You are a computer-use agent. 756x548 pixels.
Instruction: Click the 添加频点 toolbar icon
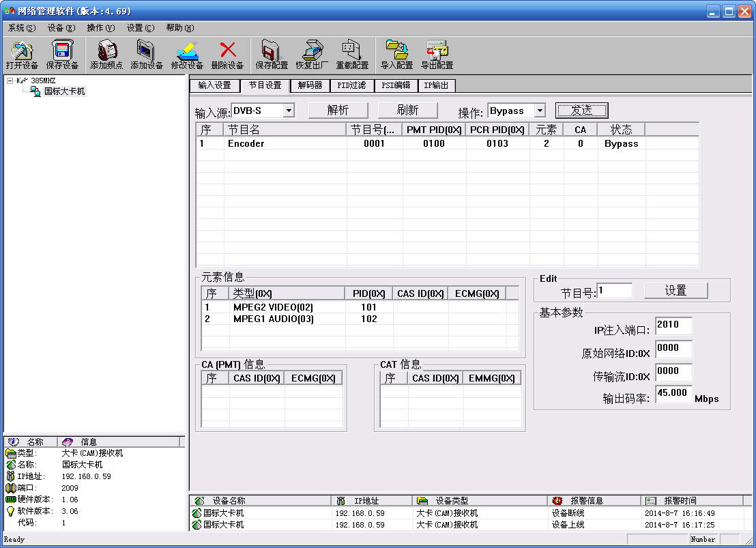coord(106,51)
